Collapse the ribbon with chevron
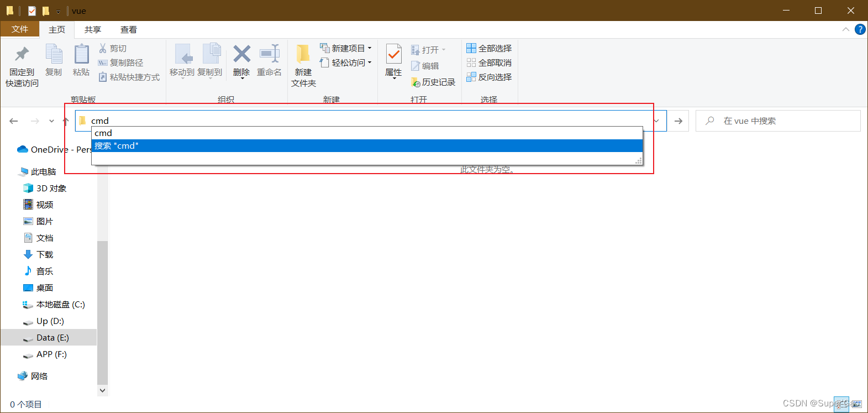Viewport: 868px width, 413px height. pyautogui.click(x=846, y=29)
